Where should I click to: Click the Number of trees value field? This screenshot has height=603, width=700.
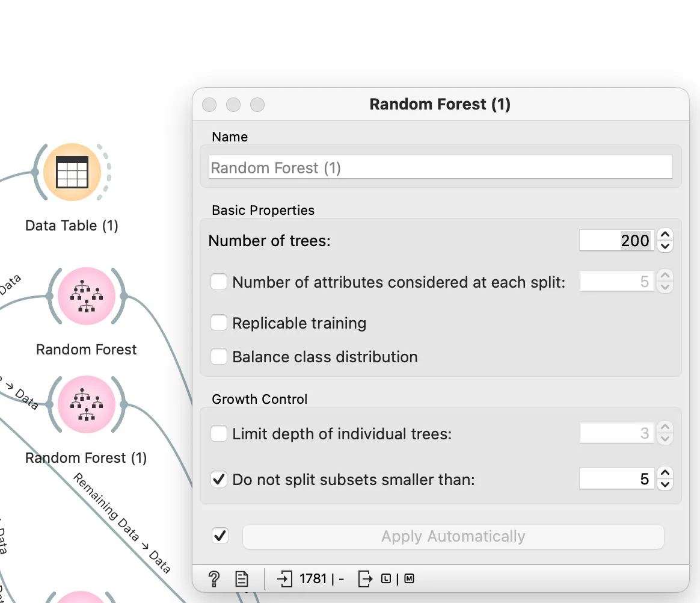(617, 240)
